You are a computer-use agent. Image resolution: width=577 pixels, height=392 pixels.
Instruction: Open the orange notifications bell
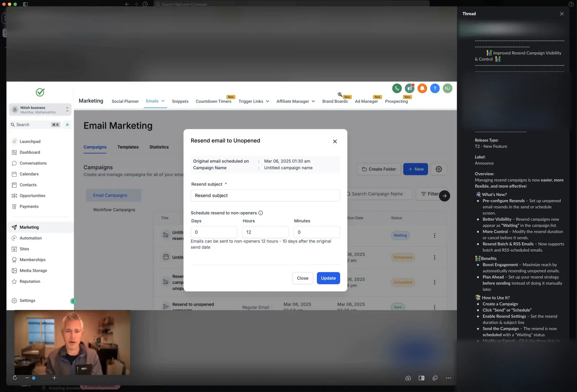(x=422, y=88)
